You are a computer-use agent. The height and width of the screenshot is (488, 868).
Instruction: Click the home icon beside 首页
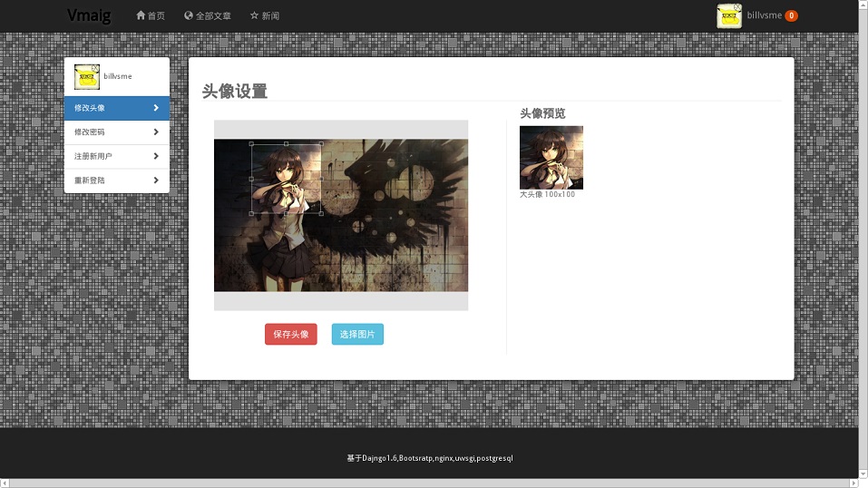(x=141, y=15)
